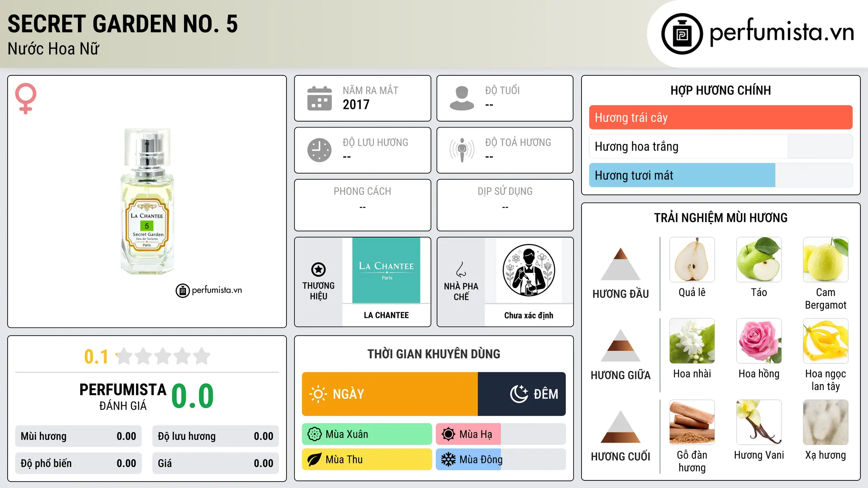This screenshot has height=488, width=868.
Task: Select the Táo green apple image
Action: (x=759, y=260)
